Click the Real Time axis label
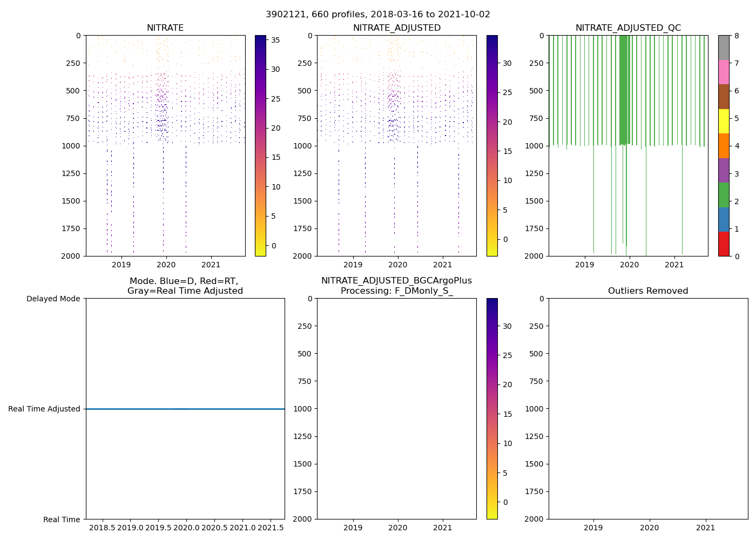Viewport: 756px width, 540px height. tap(62, 519)
